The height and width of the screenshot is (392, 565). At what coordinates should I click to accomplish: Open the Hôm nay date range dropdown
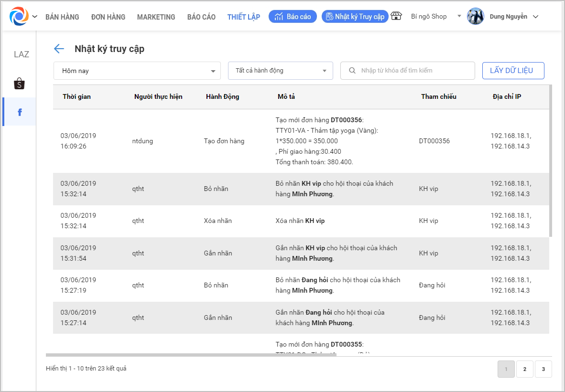click(x=137, y=71)
